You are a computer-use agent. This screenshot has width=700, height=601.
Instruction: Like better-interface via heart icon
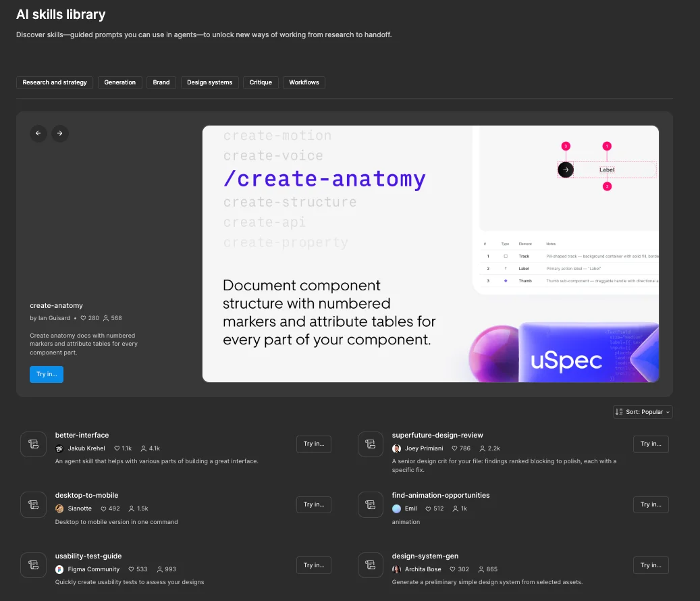click(117, 448)
